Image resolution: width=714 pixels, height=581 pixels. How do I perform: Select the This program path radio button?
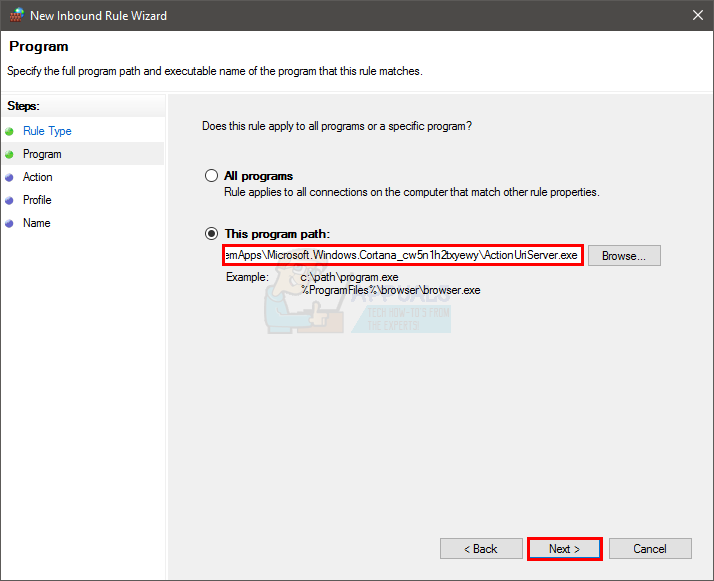pyautogui.click(x=211, y=234)
